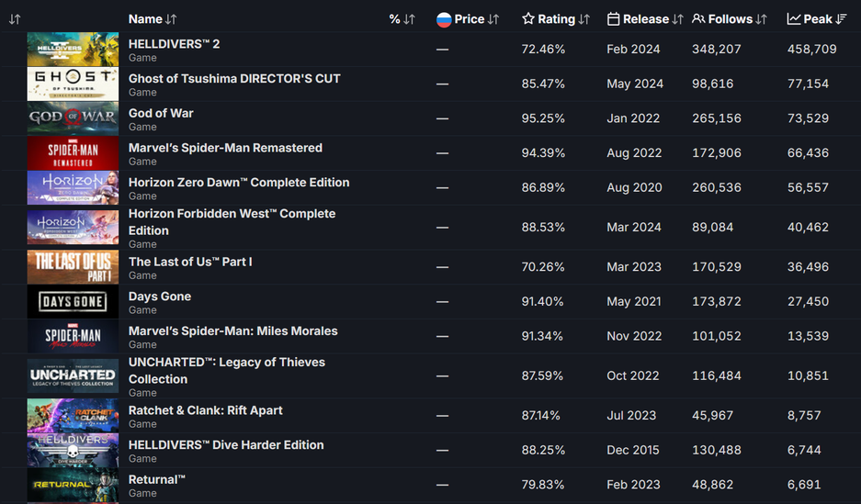Image resolution: width=861 pixels, height=504 pixels.
Task: Click the chart icon beside Peak
Action: pos(794,19)
